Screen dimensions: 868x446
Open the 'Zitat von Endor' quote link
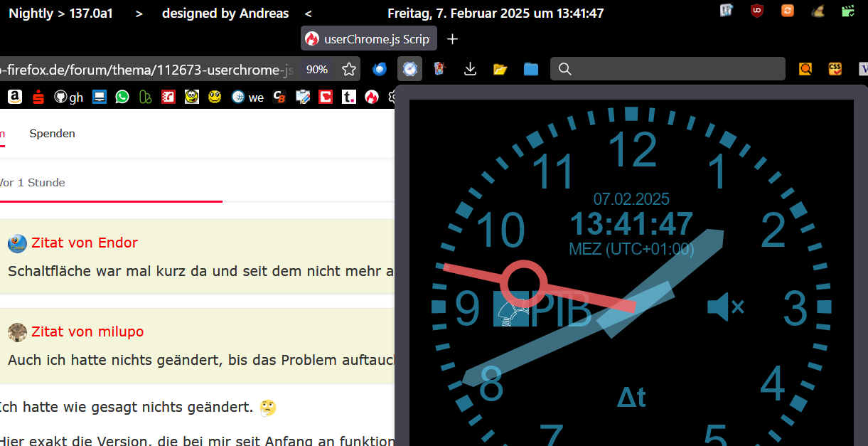[x=85, y=243]
